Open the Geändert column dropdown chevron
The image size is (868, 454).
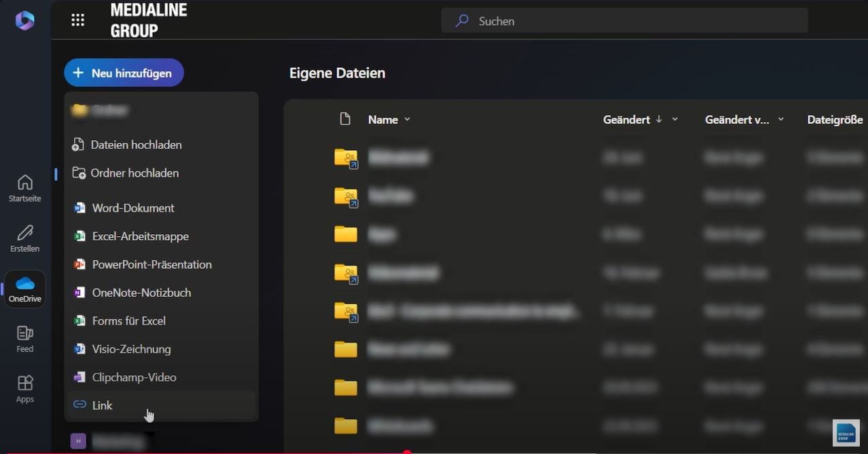pyautogui.click(x=675, y=119)
